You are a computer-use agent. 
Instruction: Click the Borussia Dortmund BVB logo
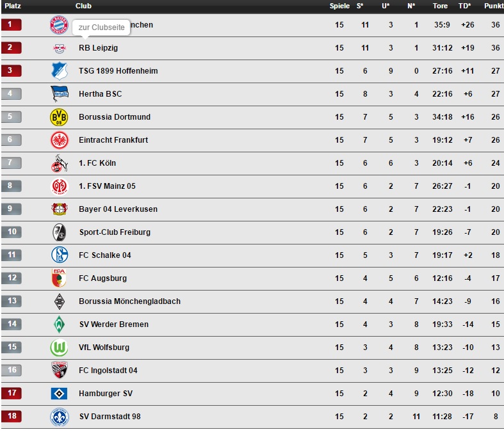click(x=59, y=117)
